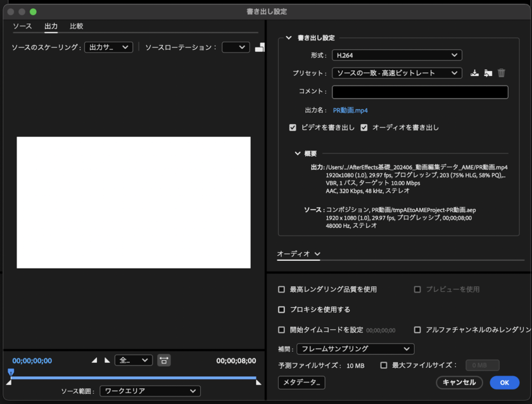Uncheck the オーディオを書き出し checkbox

pyautogui.click(x=364, y=127)
